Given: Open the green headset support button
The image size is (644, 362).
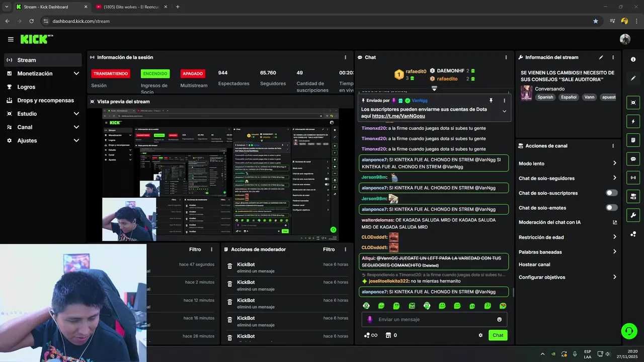Looking at the screenshot, I should coord(629,331).
